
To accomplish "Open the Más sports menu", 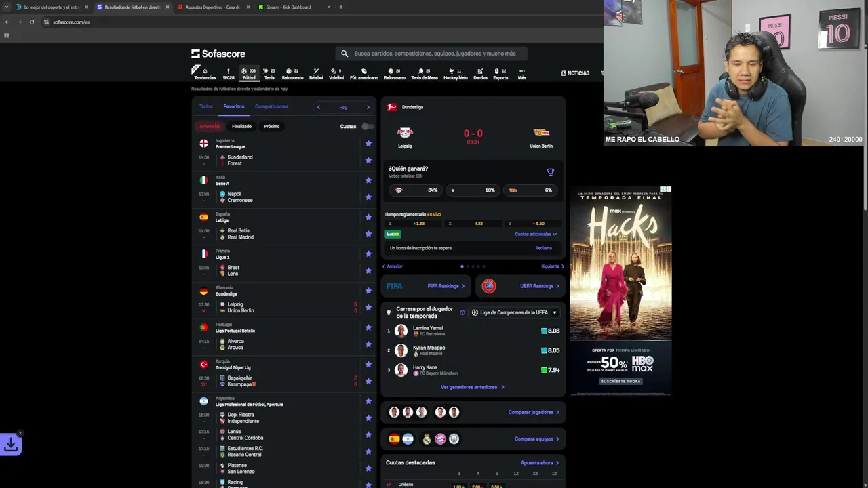I will (521, 73).
